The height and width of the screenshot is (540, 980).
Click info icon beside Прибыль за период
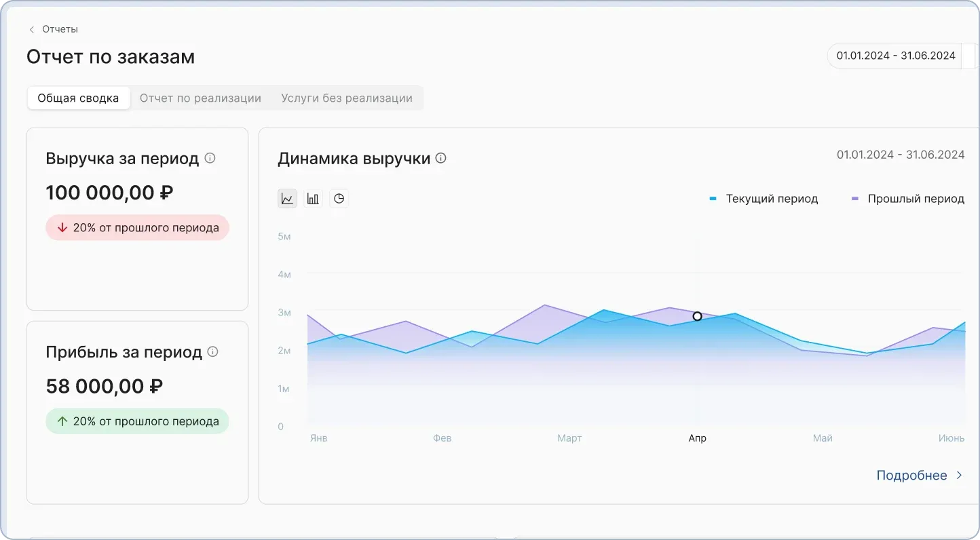click(x=212, y=351)
